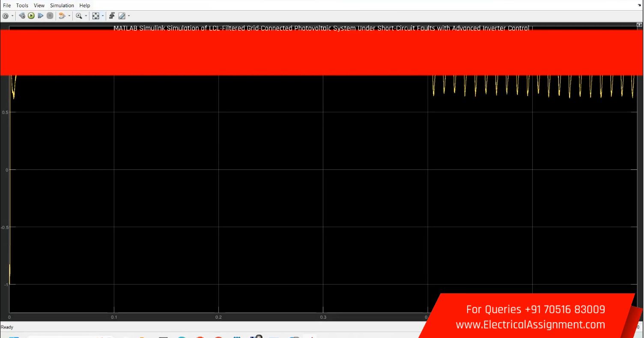Screen dimensions: 644x338
Task: Click the Scale Axes Limits icon
Action: pos(96,16)
